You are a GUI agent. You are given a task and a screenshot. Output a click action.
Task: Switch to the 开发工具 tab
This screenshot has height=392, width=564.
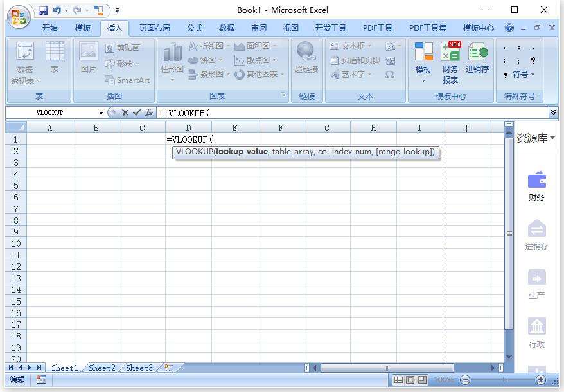[x=331, y=28]
